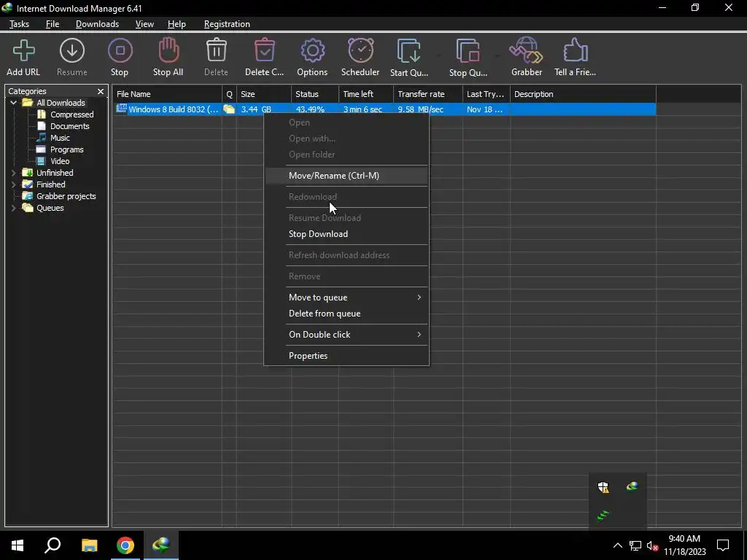Click the taskbar search magnifier icon
Viewport: 747px width, 560px height.
53,545
